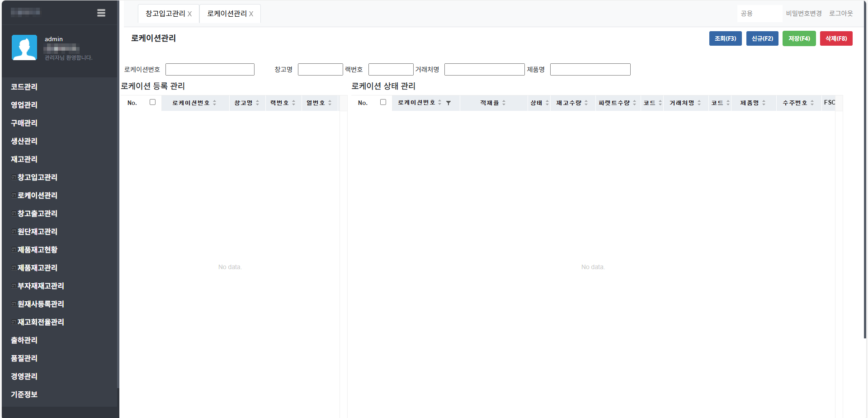Image resolution: width=868 pixels, height=418 pixels.
Task: Collapse the 재고관리 sidebar menu
Action: tap(24, 159)
